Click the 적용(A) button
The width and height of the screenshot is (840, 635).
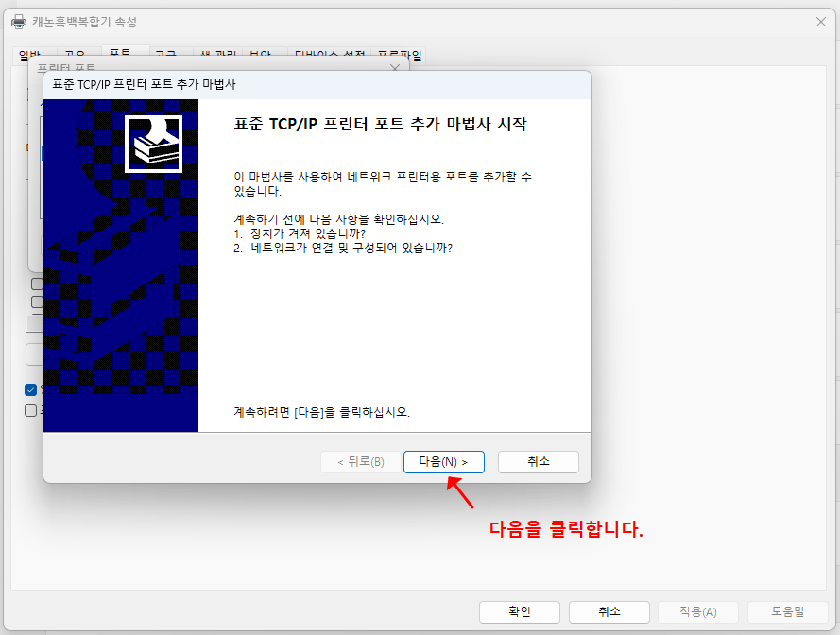tap(698, 611)
